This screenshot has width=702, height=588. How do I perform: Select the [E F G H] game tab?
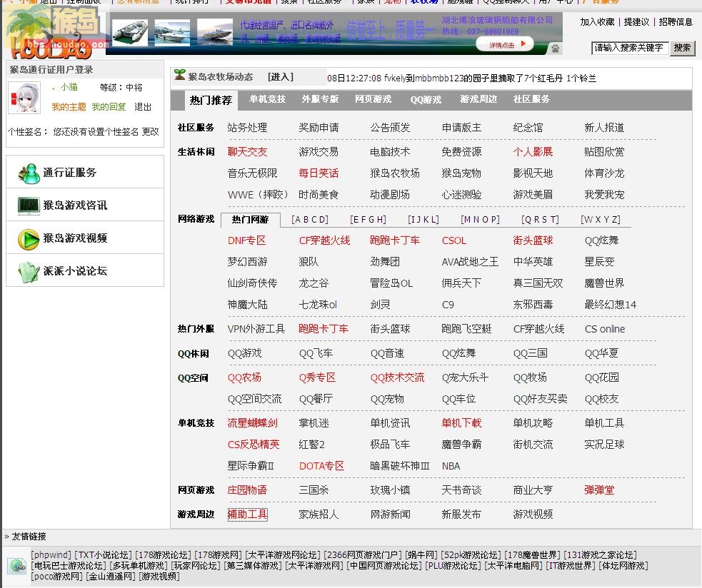pos(368,220)
